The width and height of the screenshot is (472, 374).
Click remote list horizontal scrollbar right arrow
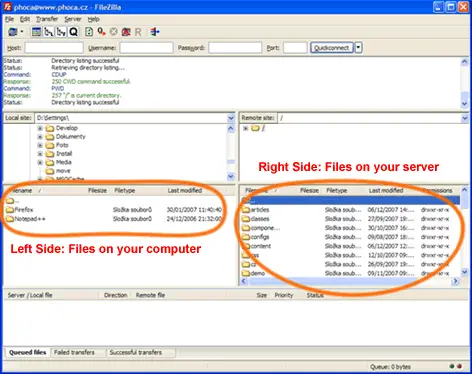455,281
